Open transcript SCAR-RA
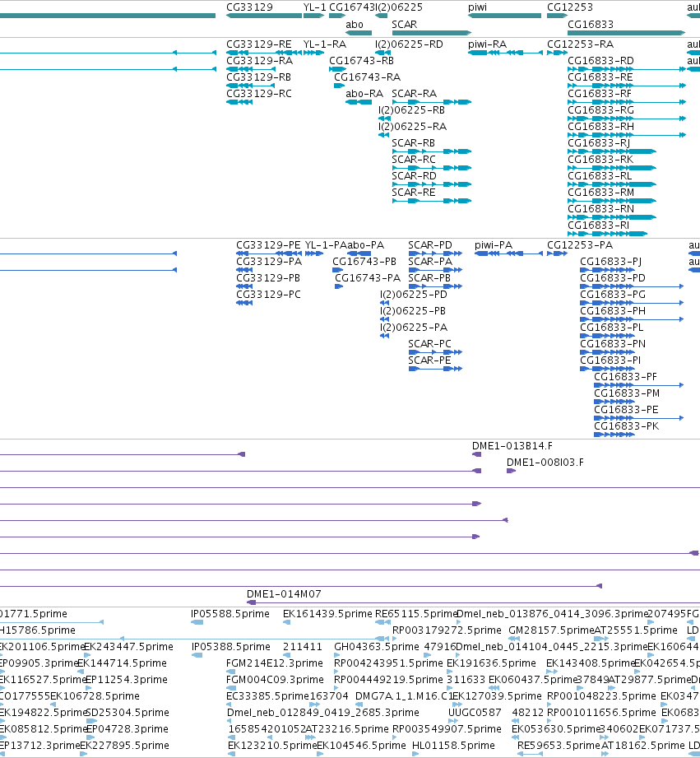Screen dimensions: 700x758 coord(414,94)
